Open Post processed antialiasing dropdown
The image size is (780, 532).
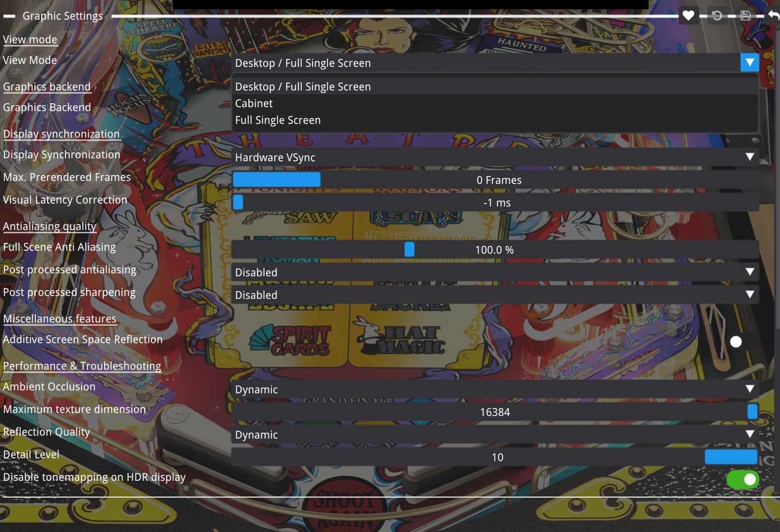(x=495, y=272)
